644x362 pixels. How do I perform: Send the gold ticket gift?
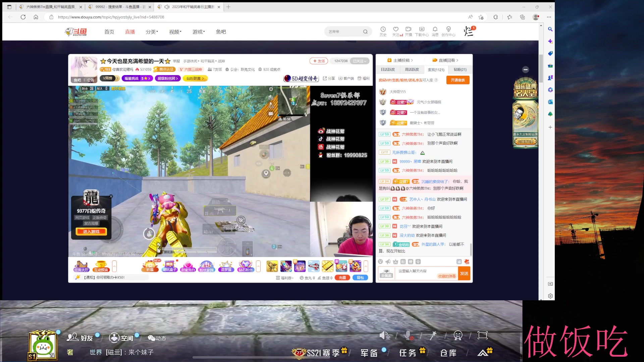click(x=327, y=266)
